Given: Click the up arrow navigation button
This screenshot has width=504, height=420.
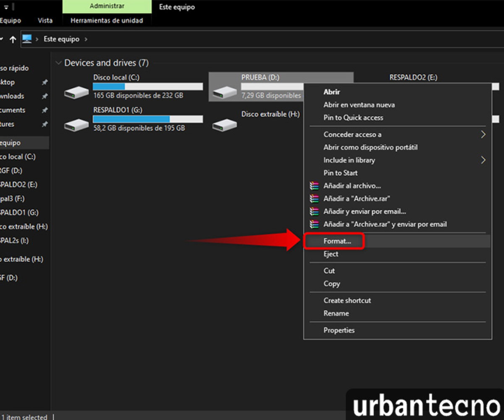Looking at the screenshot, I should pyautogui.click(x=13, y=39).
